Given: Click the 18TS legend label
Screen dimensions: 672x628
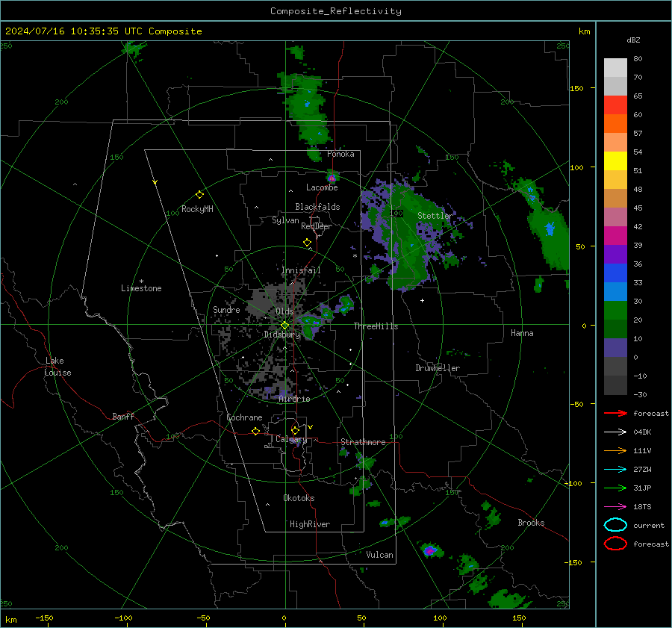Looking at the screenshot, I should click(x=642, y=507).
